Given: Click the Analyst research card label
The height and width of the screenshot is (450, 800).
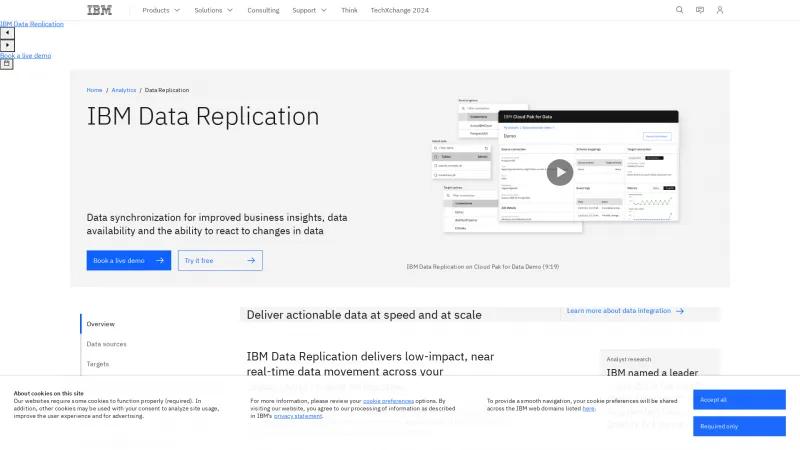Looking at the screenshot, I should (x=629, y=359).
